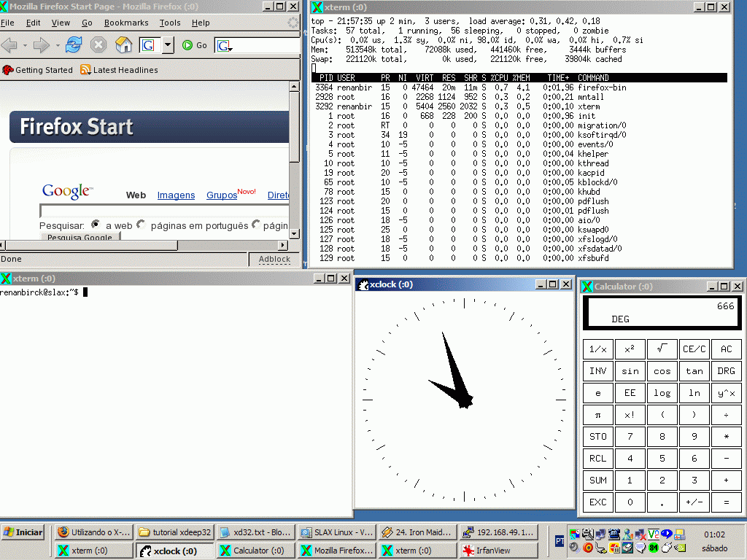This screenshot has width=747, height=560.
Task: Click green 84 tray icon
Action: click(x=654, y=548)
